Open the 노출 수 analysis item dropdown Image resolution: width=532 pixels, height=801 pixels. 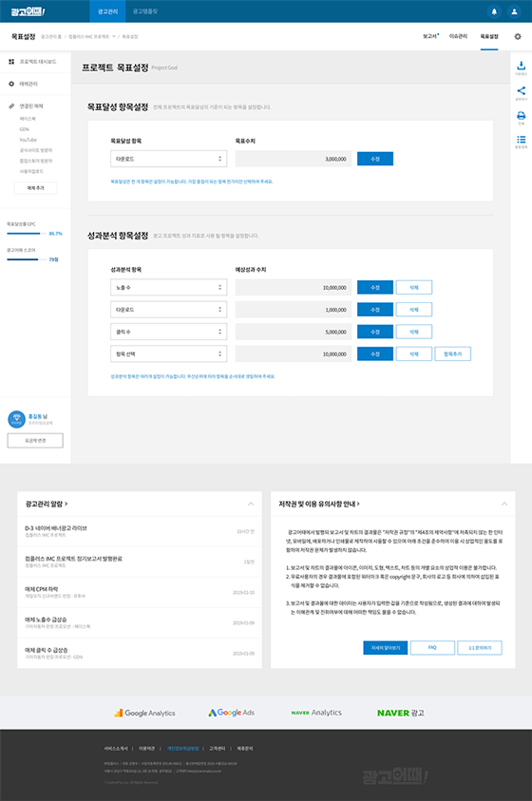[168, 288]
